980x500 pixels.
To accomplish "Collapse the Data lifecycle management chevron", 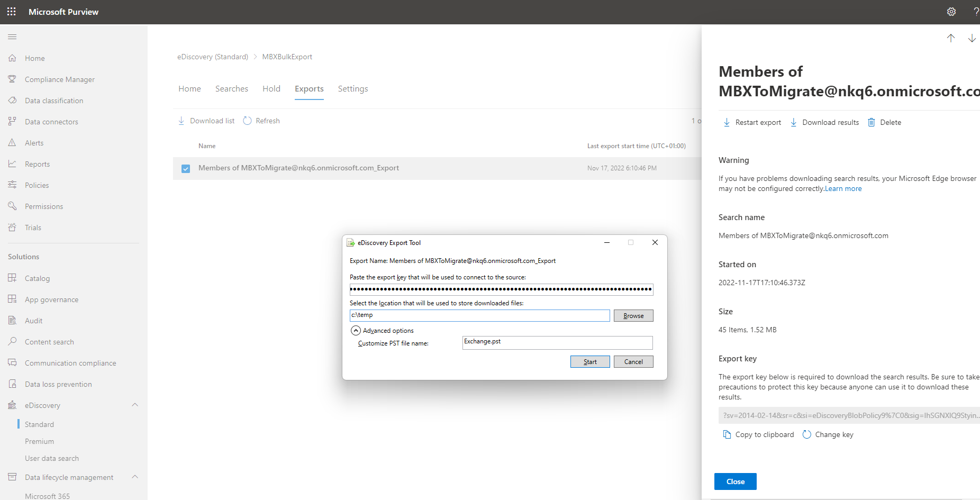I will pyautogui.click(x=135, y=477).
